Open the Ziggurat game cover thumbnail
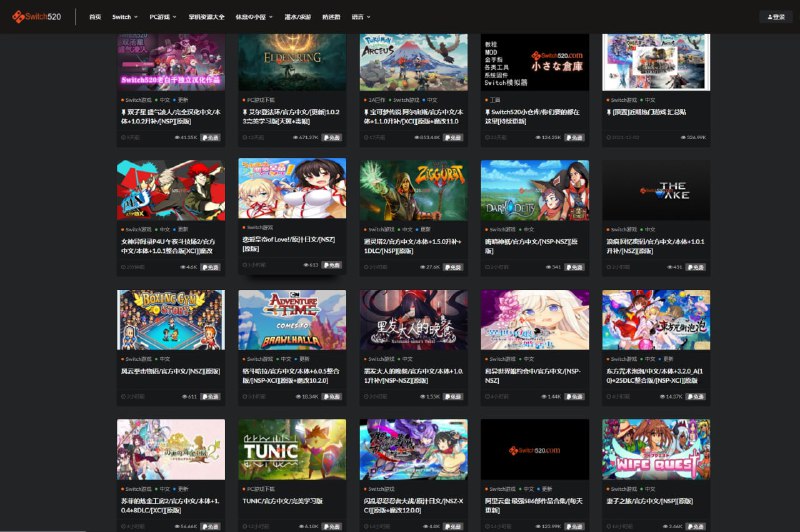Image resolution: width=800 pixels, height=532 pixels. (413, 189)
